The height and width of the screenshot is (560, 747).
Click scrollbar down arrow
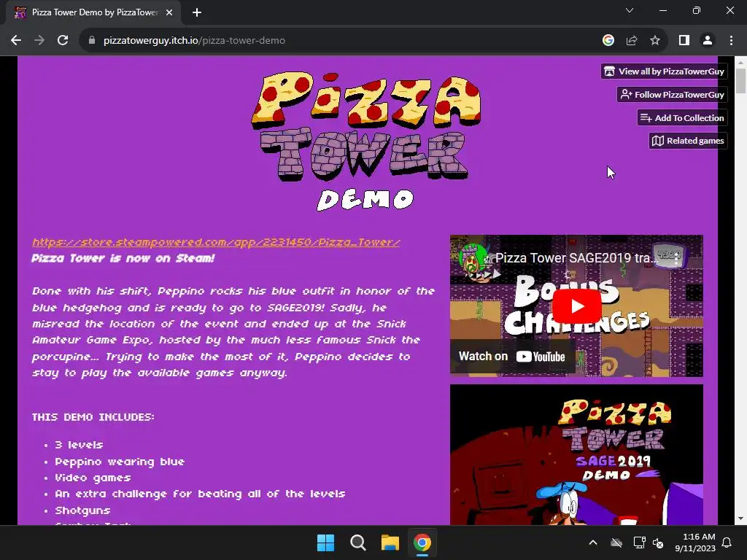click(x=740, y=518)
